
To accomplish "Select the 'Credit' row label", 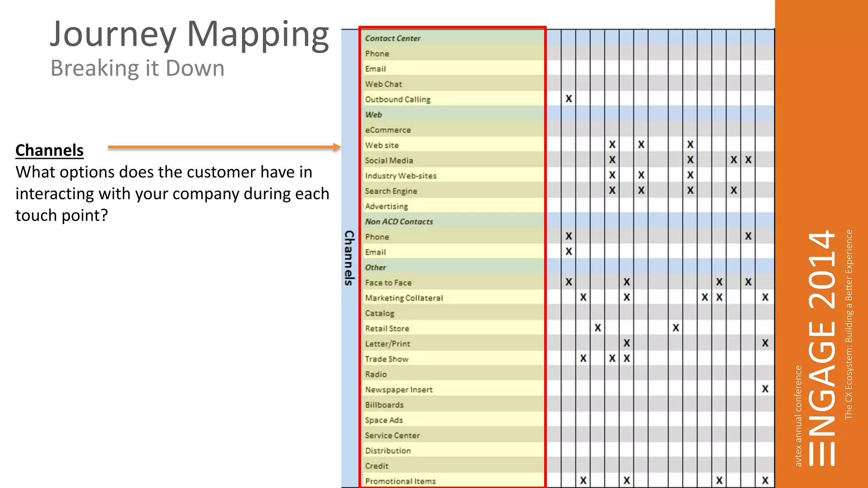I will click(377, 466).
